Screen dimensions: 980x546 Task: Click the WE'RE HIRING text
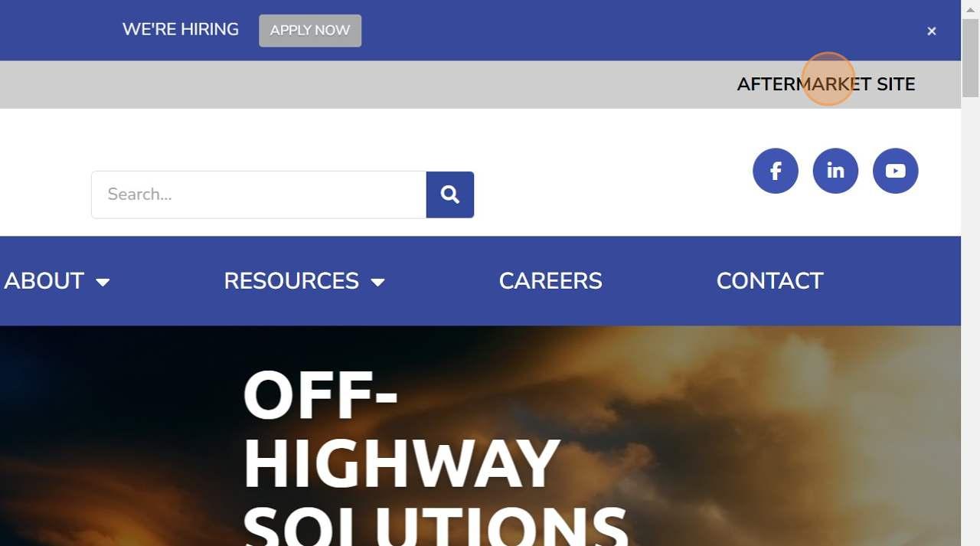coord(181,29)
